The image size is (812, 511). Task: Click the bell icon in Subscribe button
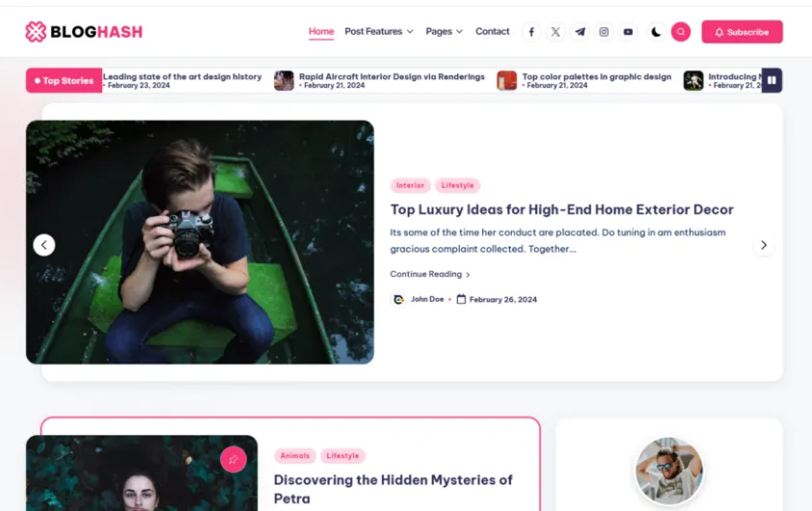tap(718, 32)
